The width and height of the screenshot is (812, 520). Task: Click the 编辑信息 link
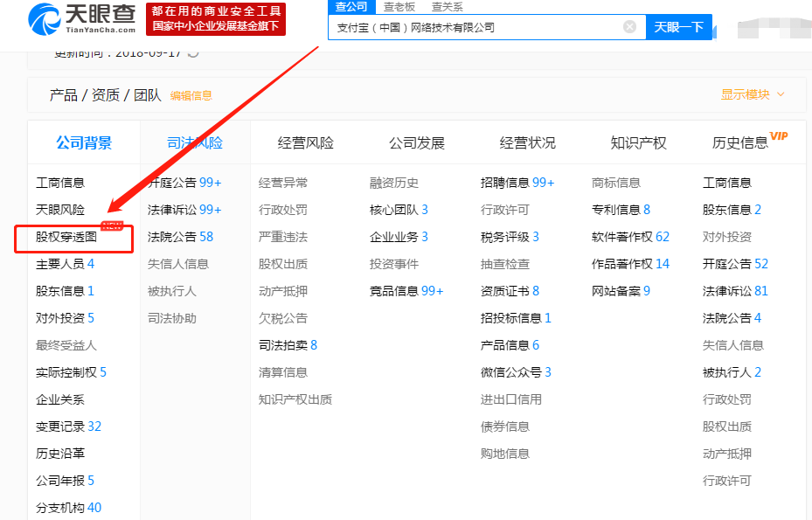(x=191, y=96)
